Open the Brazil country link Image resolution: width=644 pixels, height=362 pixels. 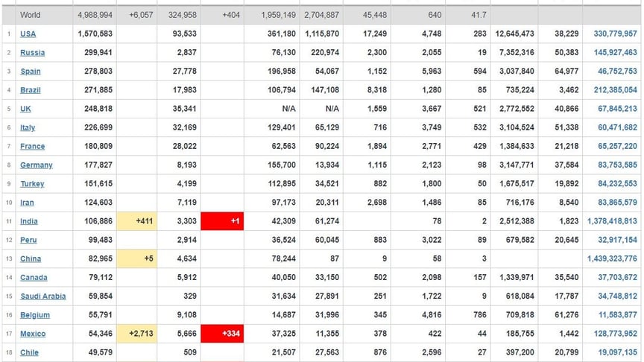click(x=31, y=90)
